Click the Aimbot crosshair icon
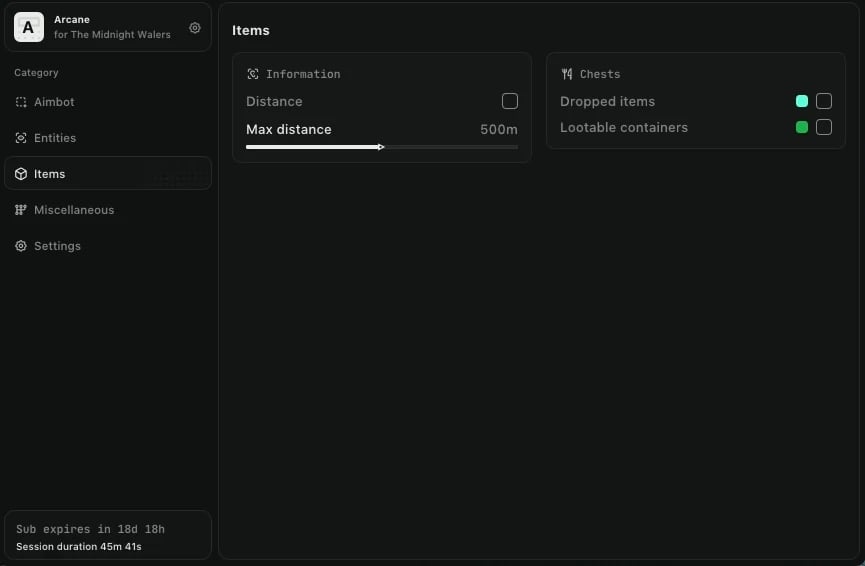The height and width of the screenshot is (566, 865). tap(21, 102)
